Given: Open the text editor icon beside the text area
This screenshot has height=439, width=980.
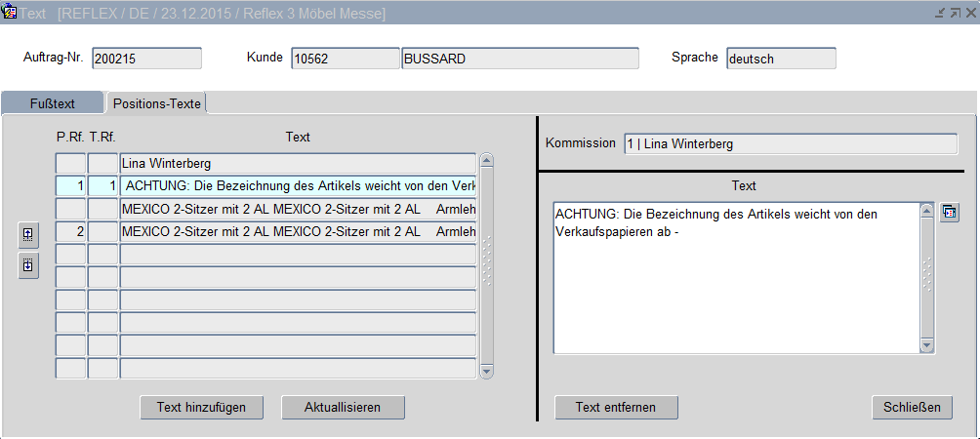Looking at the screenshot, I should tap(950, 213).
